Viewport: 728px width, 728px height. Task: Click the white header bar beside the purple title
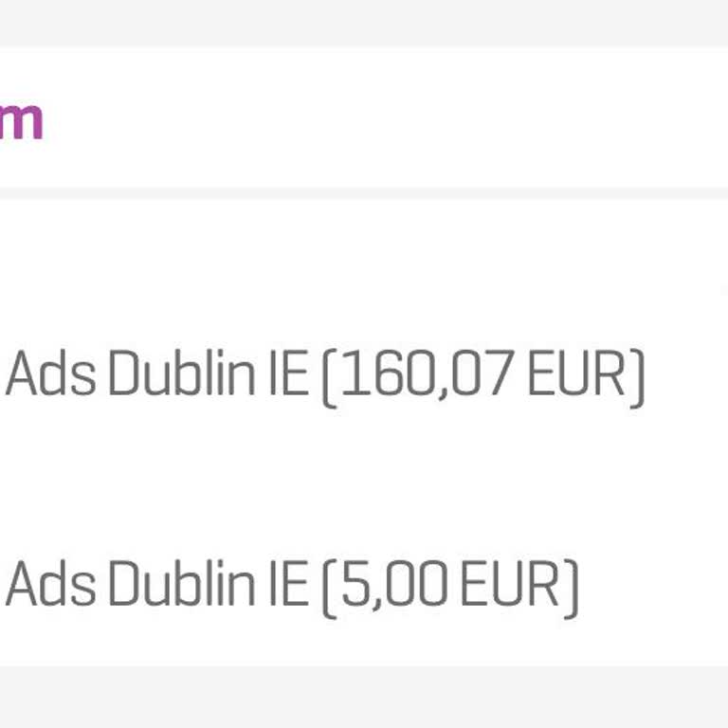(x=379, y=118)
